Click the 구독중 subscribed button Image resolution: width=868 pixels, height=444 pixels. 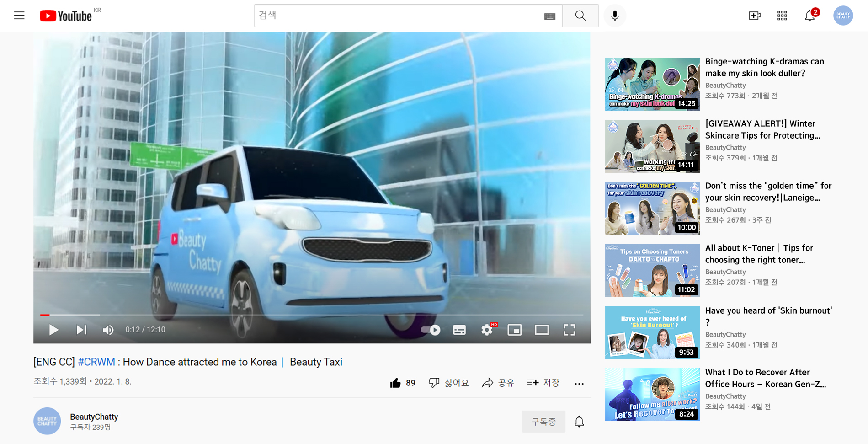click(543, 422)
